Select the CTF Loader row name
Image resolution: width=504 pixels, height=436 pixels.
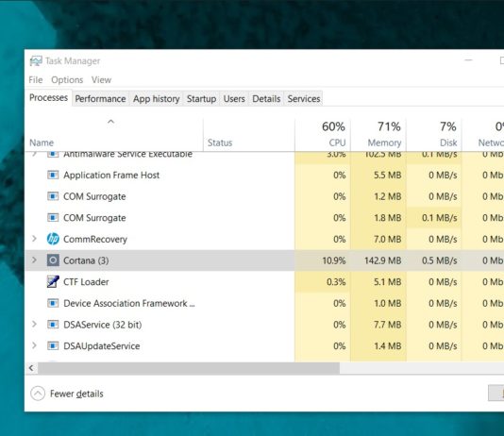pos(86,282)
